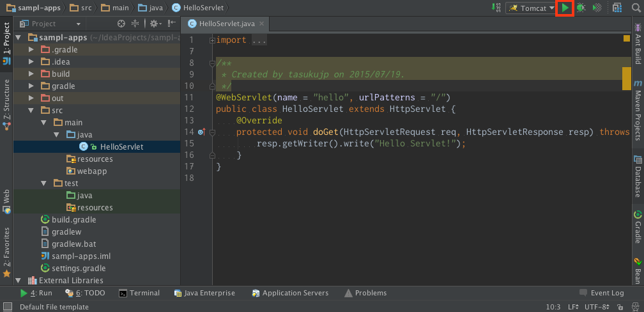Collapse the src folder
The height and width of the screenshot is (312, 644).
31,111
